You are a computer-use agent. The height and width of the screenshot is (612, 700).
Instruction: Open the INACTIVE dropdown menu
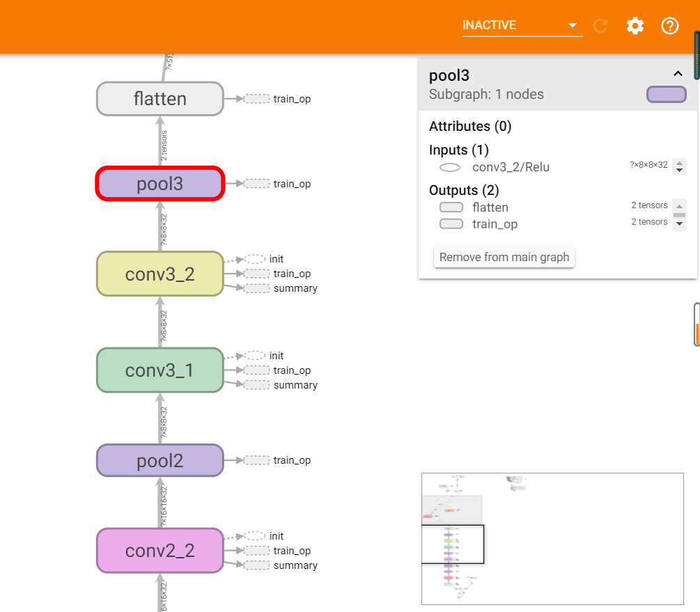click(x=522, y=26)
